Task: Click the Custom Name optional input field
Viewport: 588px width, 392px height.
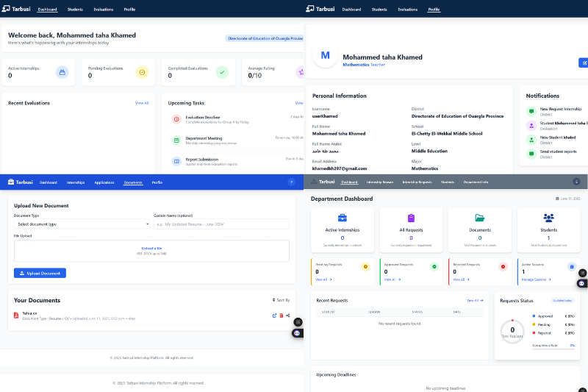Action: 221,224
